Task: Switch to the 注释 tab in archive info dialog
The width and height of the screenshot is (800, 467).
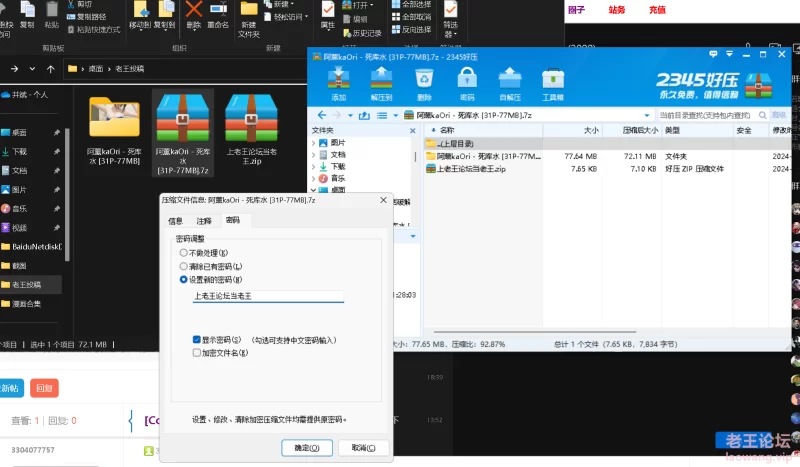Action: (204, 221)
